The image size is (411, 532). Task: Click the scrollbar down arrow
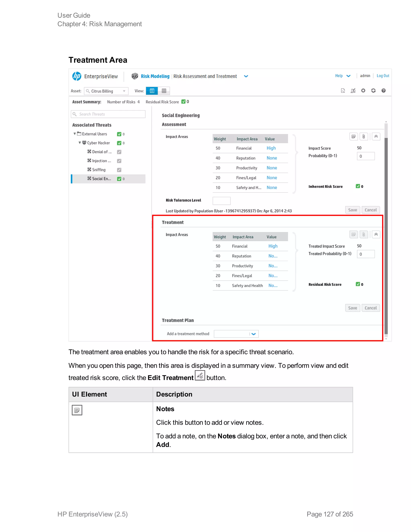pyautogui.click(x=386, y=339)
